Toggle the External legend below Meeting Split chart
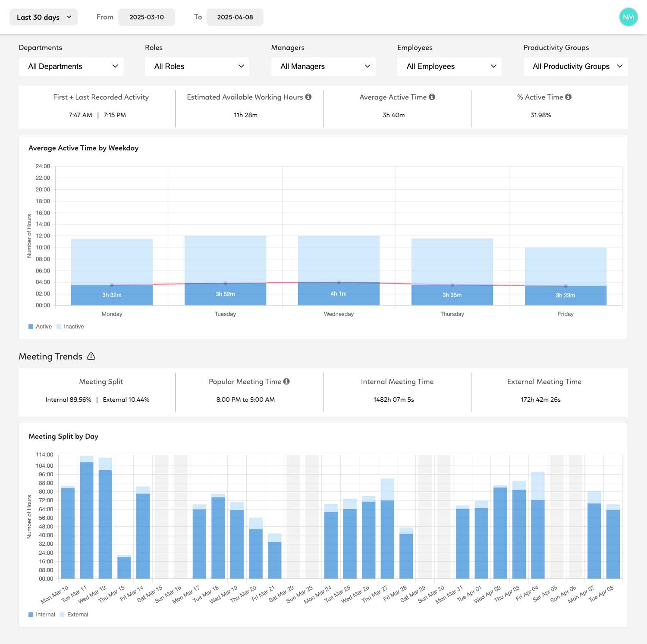Screen dimensions: 647x644 pyautogui.click(x=74, y=614)
